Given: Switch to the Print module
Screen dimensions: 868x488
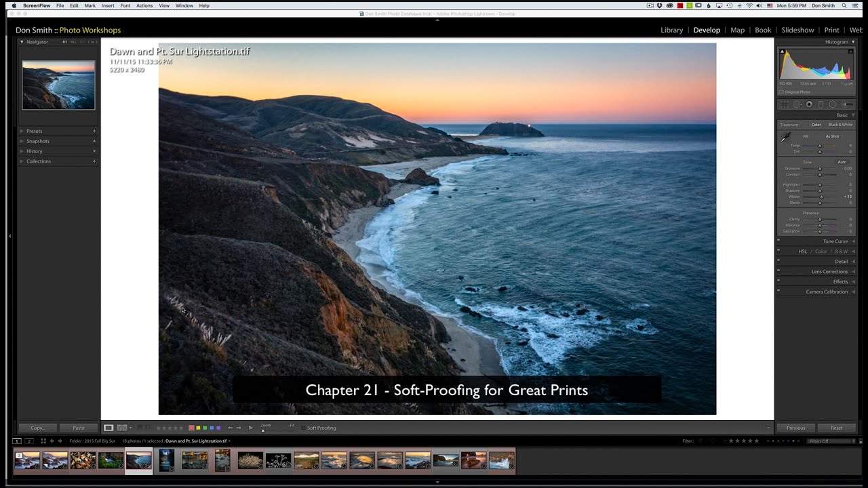Looking at the screenshot, I should pyautogui.click(x=832, y=30).
